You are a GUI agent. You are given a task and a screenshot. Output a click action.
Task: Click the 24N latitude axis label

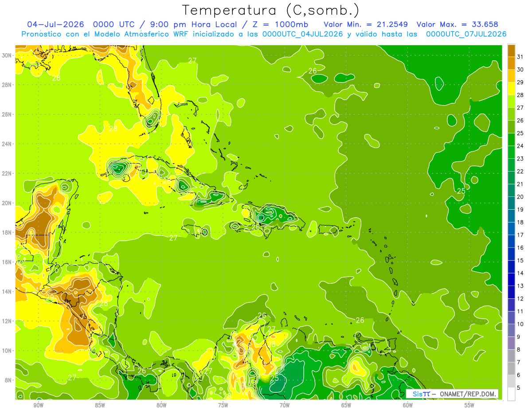tap(7, 144)
